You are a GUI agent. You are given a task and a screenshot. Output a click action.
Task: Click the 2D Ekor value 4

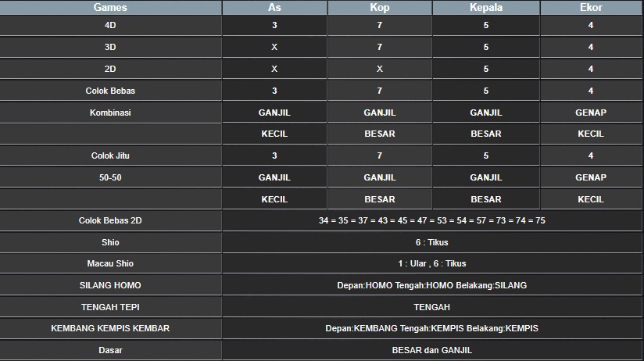[x=591, y=69]
